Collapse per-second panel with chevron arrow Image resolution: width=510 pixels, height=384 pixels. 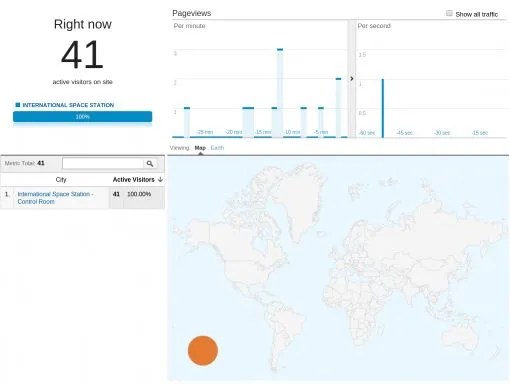pos(352,79)
